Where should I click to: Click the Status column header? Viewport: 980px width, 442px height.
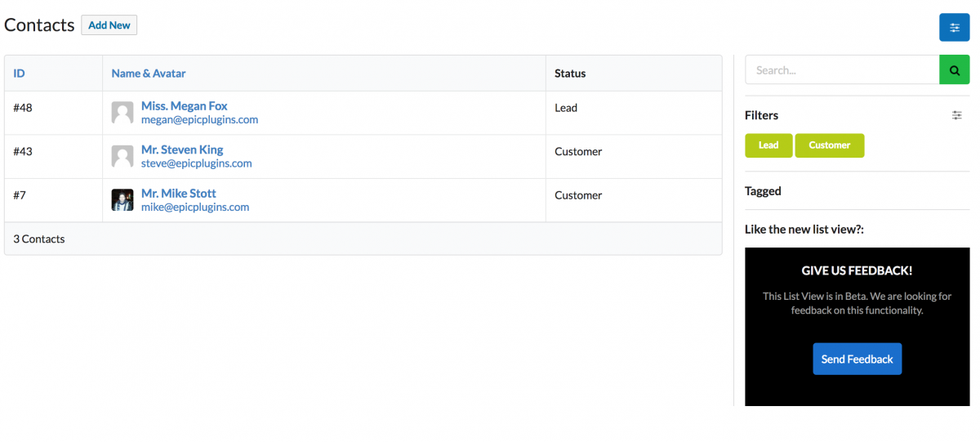pyautogui.click(x=570, y=74)
